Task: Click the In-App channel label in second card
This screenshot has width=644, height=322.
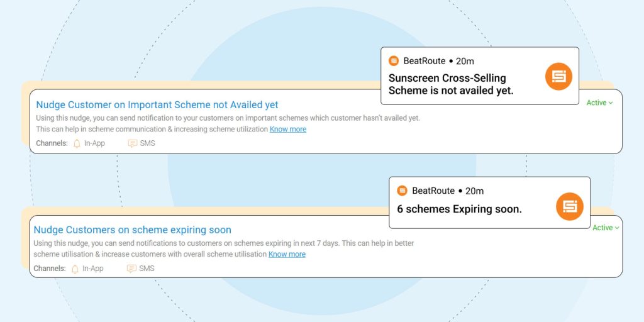Action: click(93, 269)
